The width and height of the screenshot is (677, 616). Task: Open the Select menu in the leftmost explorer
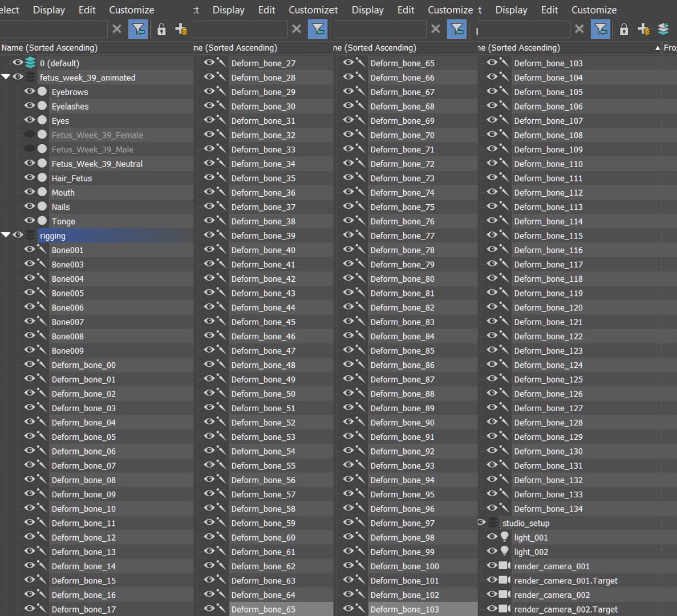(10, 10)
